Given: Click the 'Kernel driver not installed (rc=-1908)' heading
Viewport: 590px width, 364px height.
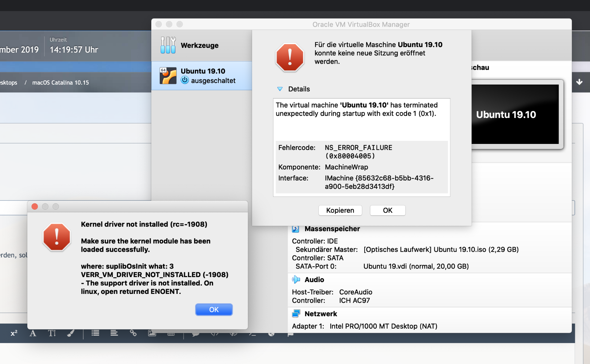Looking at the screenshot, I should click(x=144, y=224).
